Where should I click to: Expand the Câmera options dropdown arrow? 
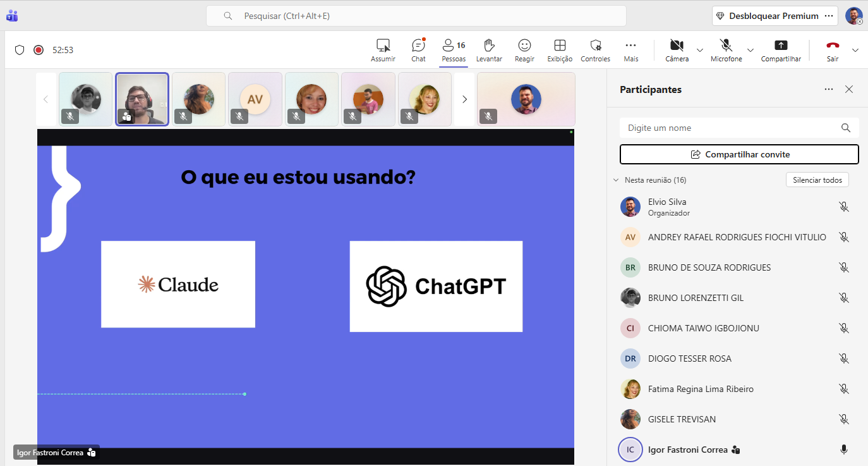(699, 50)
